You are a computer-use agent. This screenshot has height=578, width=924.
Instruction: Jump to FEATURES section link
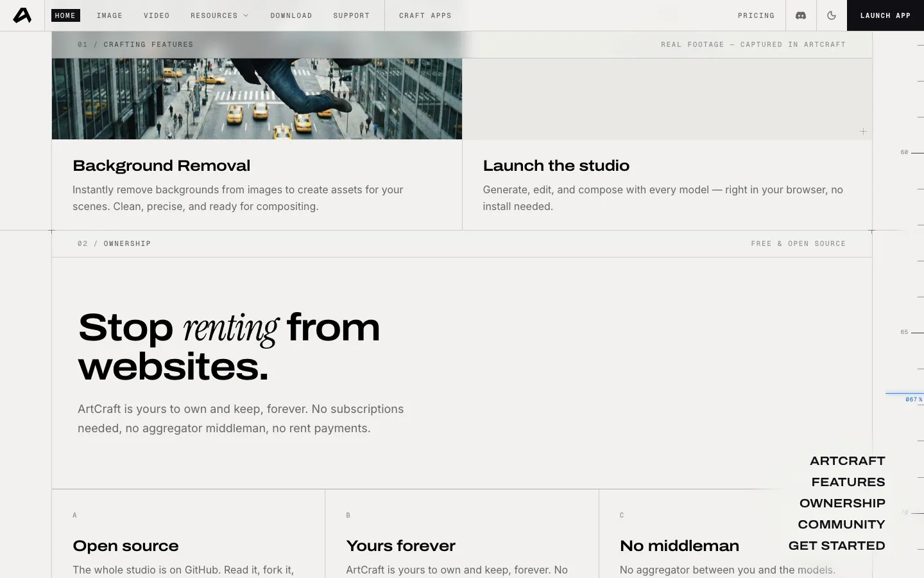pyautogui.click(x=848, y=482)
